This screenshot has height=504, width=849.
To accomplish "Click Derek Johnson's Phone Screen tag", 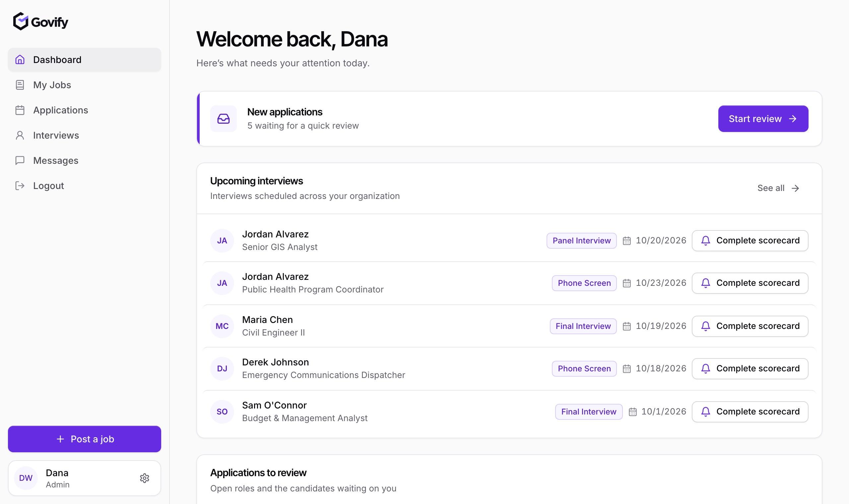I will point(584,368).
